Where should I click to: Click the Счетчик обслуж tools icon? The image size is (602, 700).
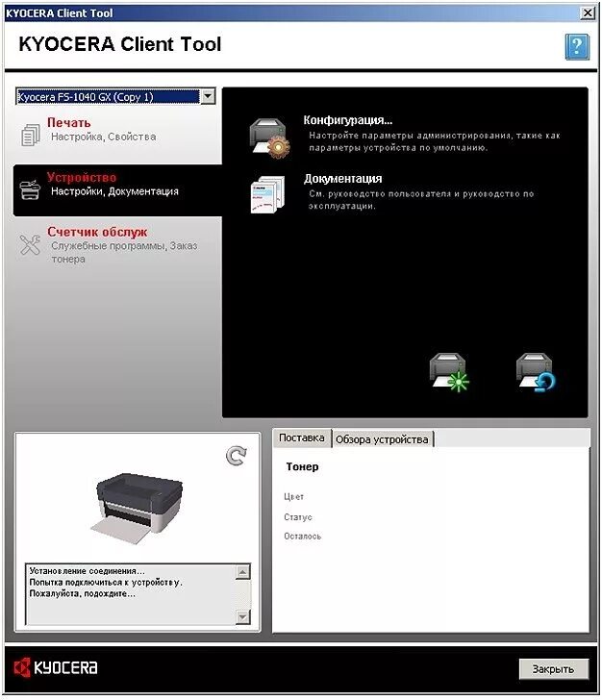30,244
